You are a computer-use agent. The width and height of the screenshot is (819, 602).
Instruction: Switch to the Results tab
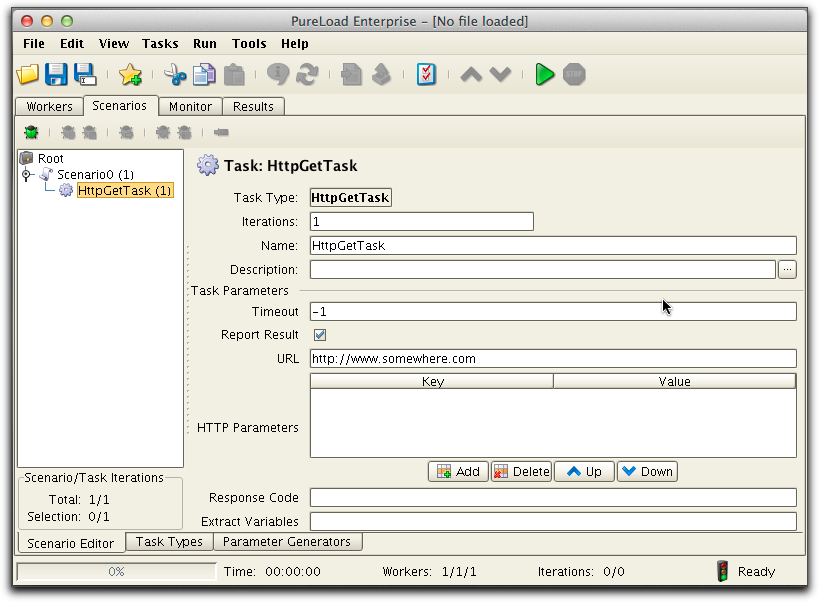click(253, 107)
